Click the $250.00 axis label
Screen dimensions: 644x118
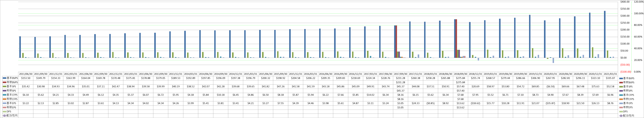(x=625, y=23)
